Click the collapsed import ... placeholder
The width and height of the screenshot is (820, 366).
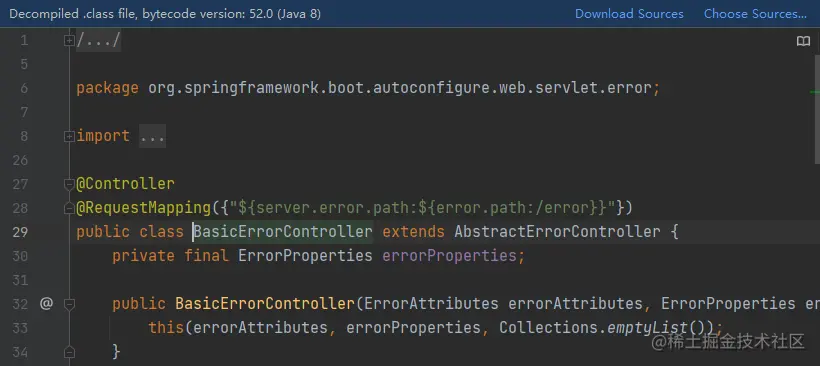(x=152, y=136)
